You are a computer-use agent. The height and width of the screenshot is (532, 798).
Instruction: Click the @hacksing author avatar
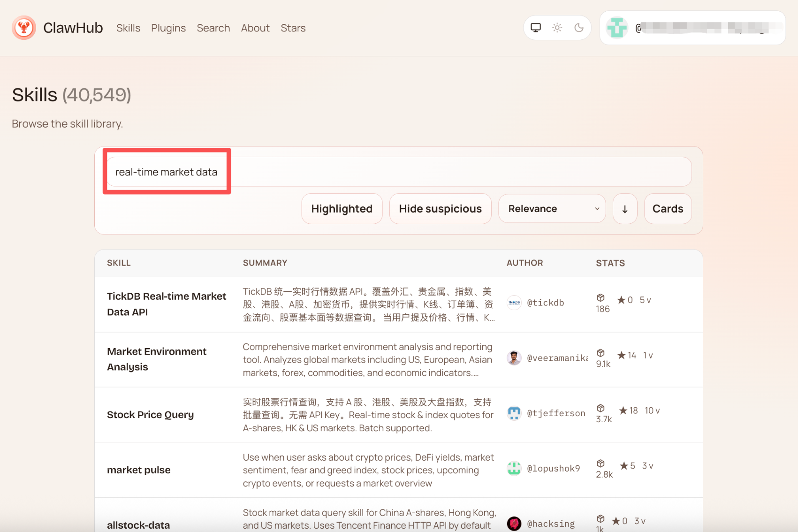[514, 524]
